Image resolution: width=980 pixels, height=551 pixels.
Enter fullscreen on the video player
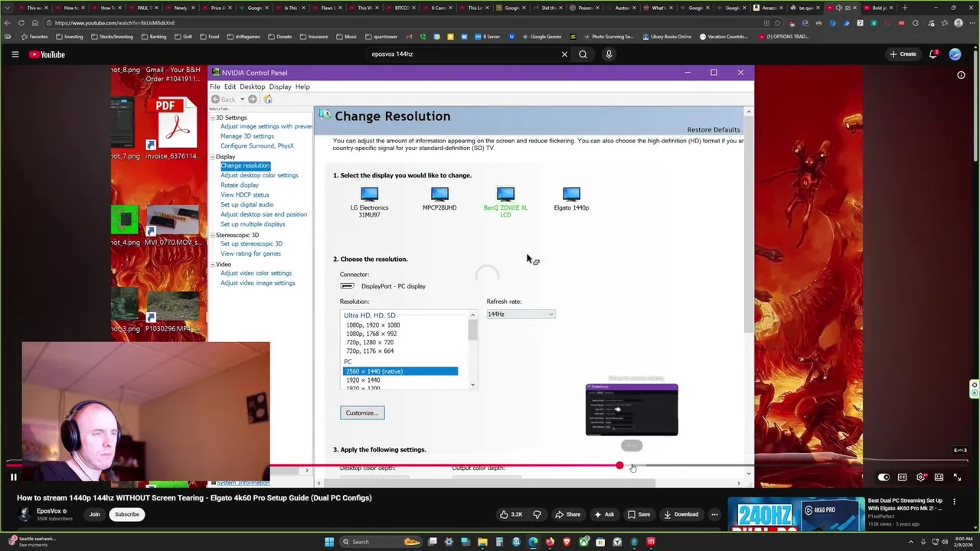(957, 477)
